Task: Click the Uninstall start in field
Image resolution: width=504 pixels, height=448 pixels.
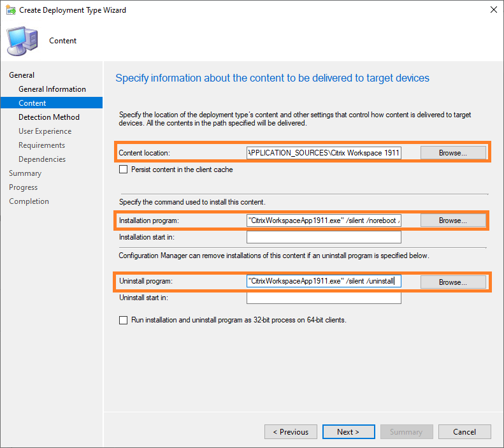Action: 324,298
